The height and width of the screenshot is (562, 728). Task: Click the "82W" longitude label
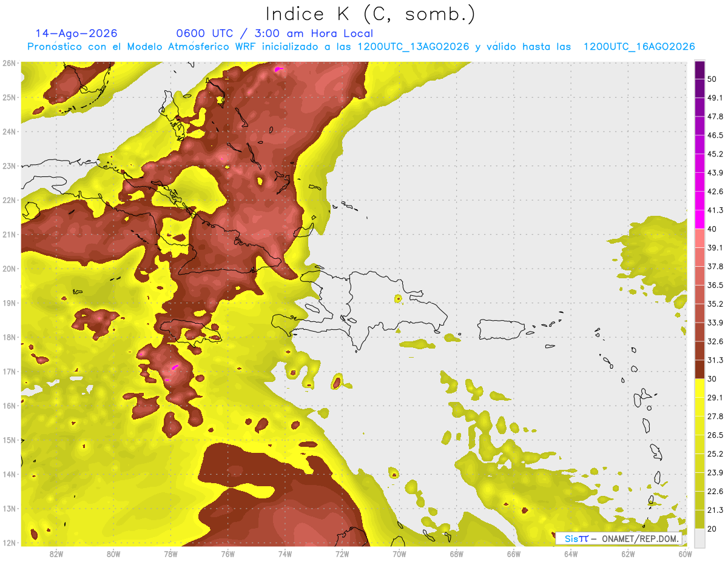coord(56,554)
